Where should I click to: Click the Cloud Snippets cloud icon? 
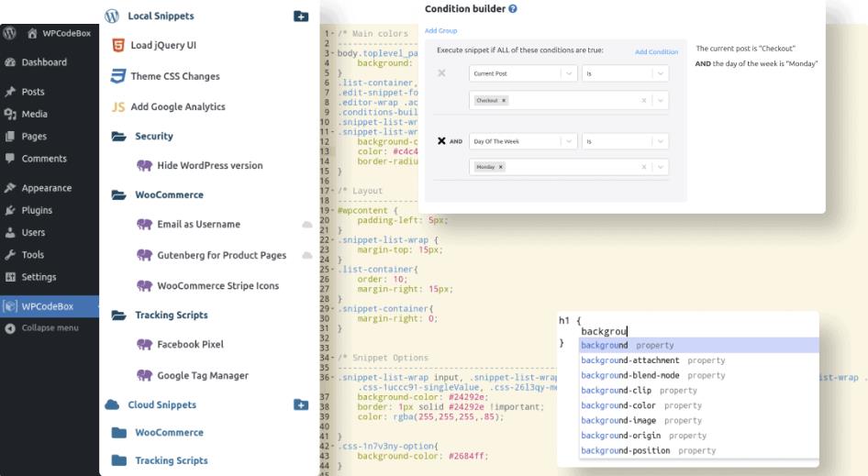pos(112,404)
